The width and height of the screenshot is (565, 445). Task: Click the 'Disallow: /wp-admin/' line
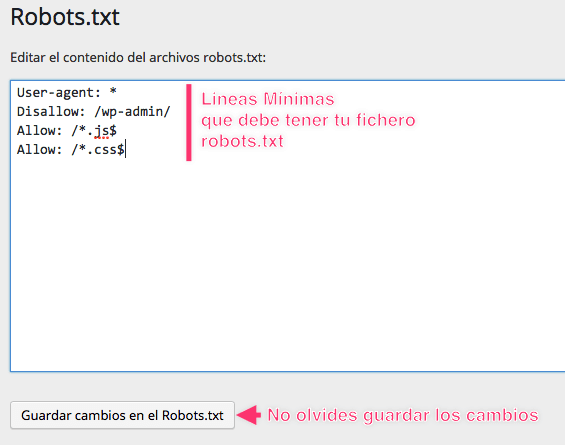[93, 112]
